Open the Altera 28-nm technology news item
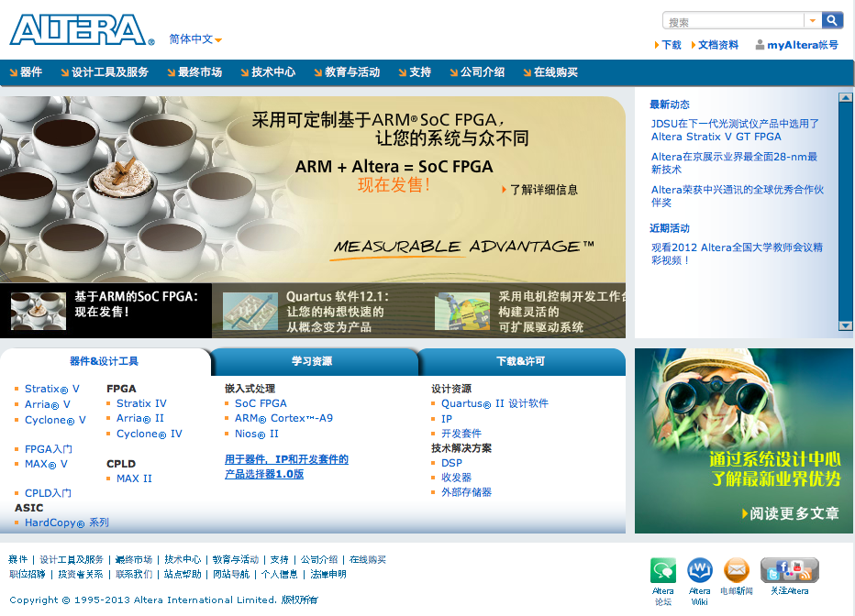This screenshot has width=855, height=616. (734, 163)
